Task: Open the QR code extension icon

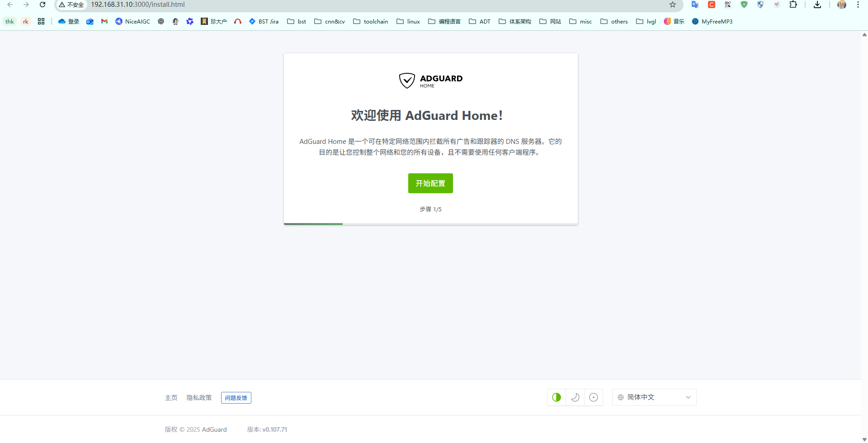Action: coord(728,5)
